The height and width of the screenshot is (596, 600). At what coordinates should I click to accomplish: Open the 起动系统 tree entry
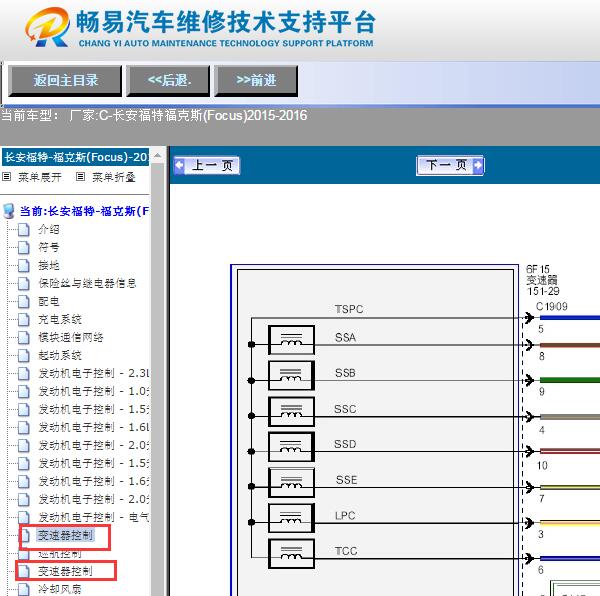[x=60, y=355]
